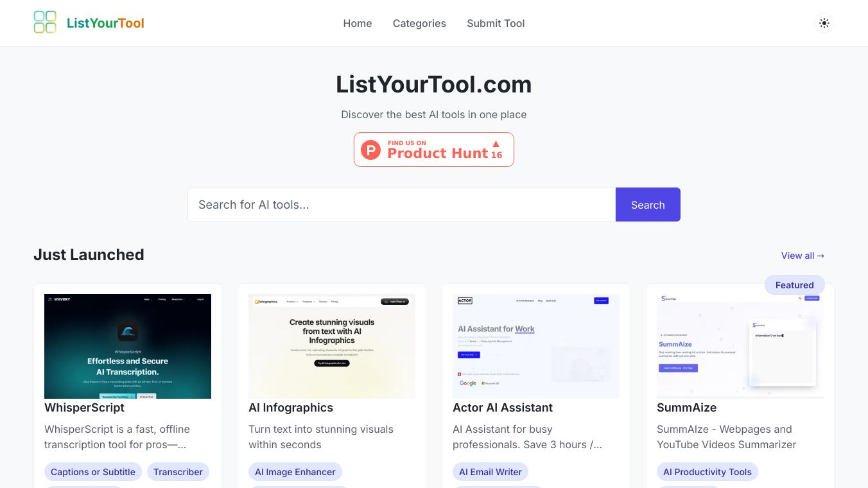This screenshot has width=868, height=488.
Task: Toggle the light/dark theme sun button
Action: click(x=824, y=23)
